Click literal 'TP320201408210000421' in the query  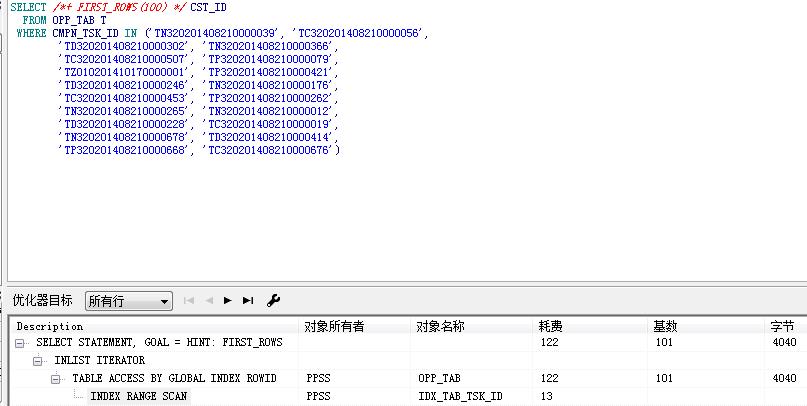point(270,72)
